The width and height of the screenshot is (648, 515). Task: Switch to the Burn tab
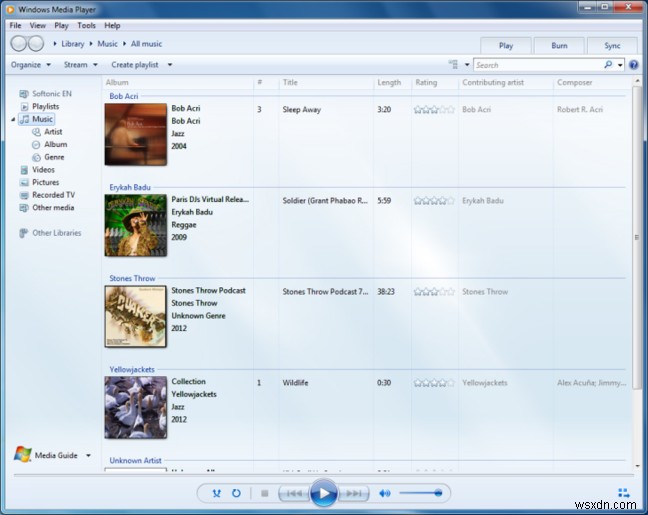pyautogui.click(x=559, y=46)
